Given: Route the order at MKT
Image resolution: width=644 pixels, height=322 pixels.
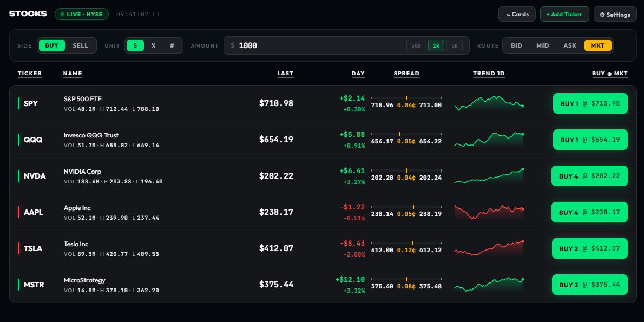Looking at the screenshot, I should pyautogui.click(x=598, y=45).
